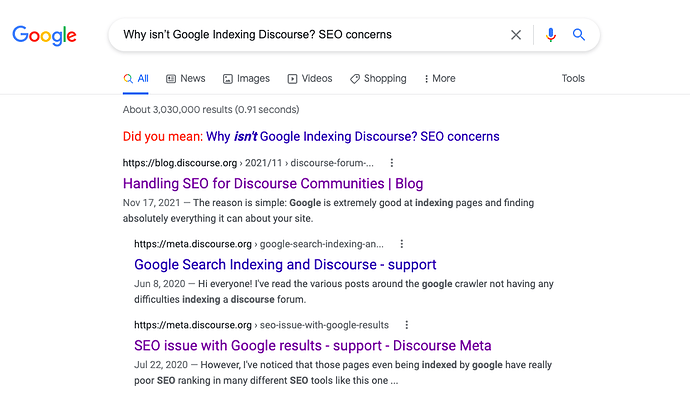Click the Nov 17, 2021 snippet text

pos(328,211)
